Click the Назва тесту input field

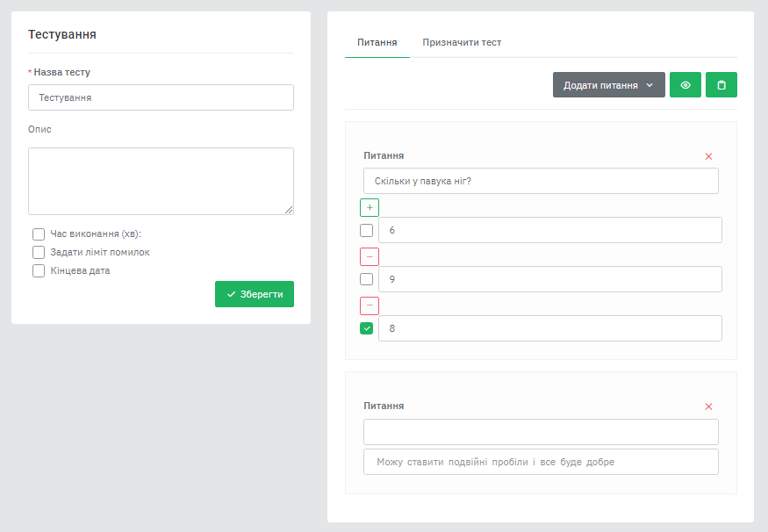click(161, 97)
